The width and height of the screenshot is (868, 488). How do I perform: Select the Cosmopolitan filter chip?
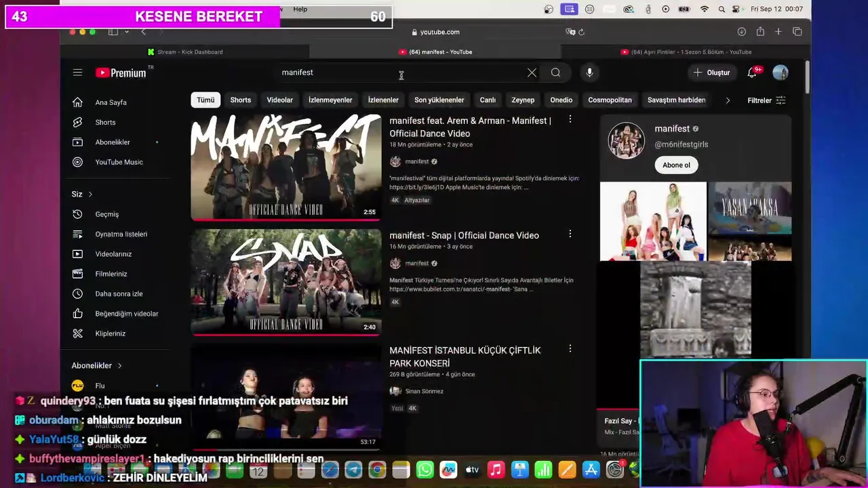[610, 100]
